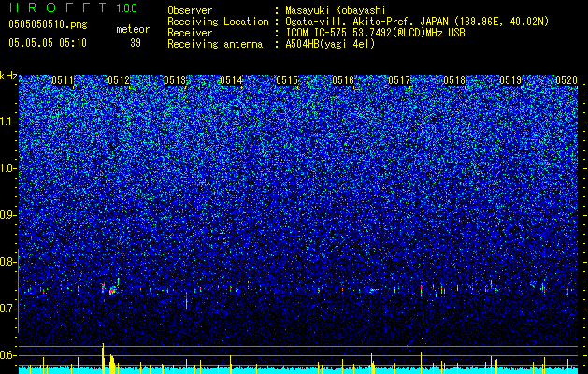Click the Receiving antenna field label

tap(215, 44)
